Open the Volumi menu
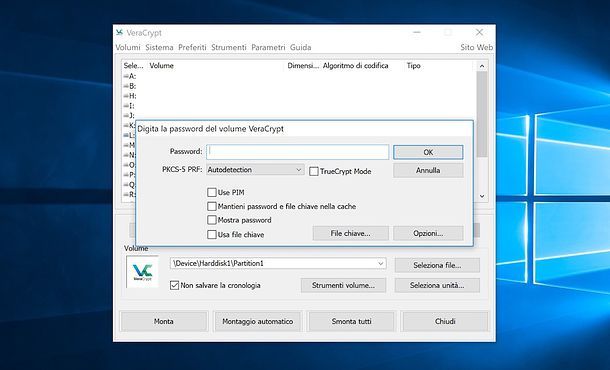610x370 pixels. tap(128, 47)
